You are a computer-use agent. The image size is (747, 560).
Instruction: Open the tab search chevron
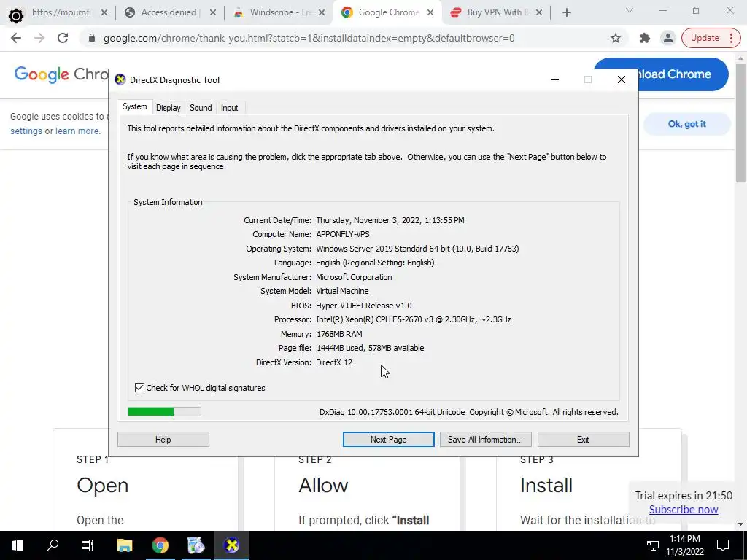pyautogui.click(x=630, y=10)
